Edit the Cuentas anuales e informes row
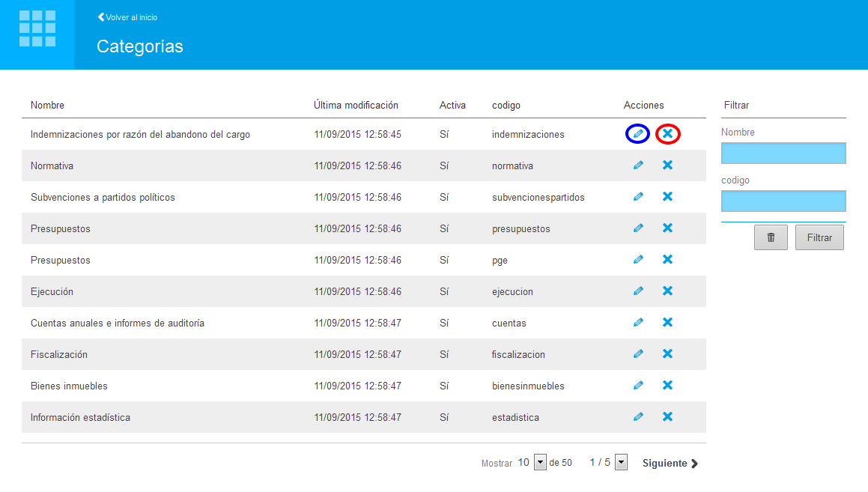Screen dimensions: 868x492 click(x=638, y=323)
